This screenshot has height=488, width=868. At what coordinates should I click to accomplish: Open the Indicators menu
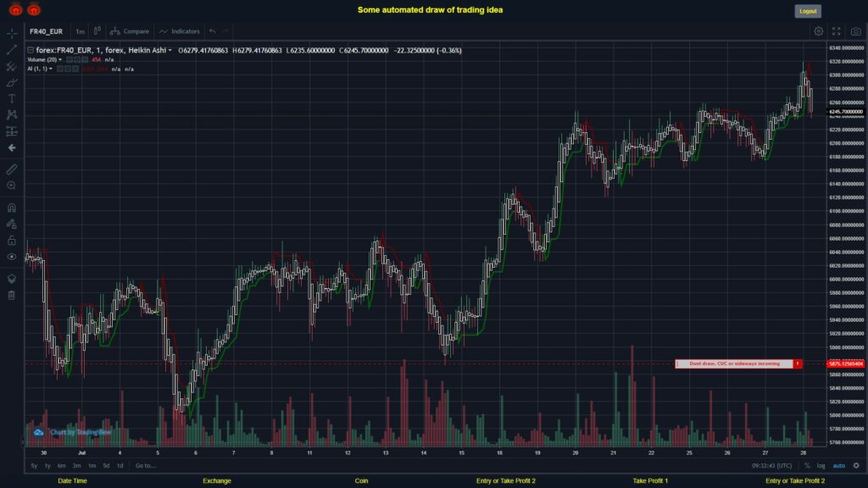[x=180, y=31]
